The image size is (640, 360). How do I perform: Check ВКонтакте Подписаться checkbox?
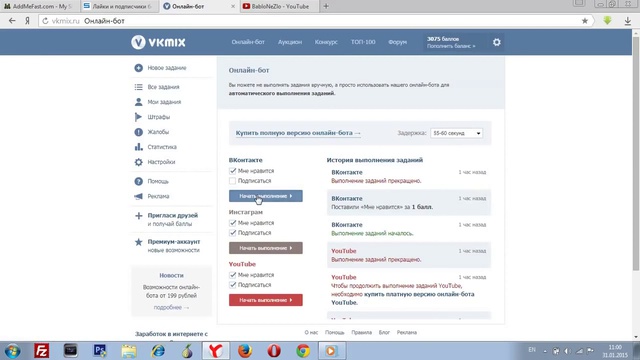pos(233,180)
